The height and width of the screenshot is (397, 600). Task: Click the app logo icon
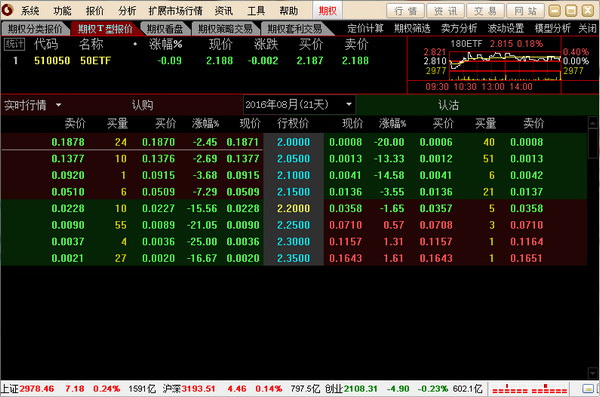[x=7, y=10]
